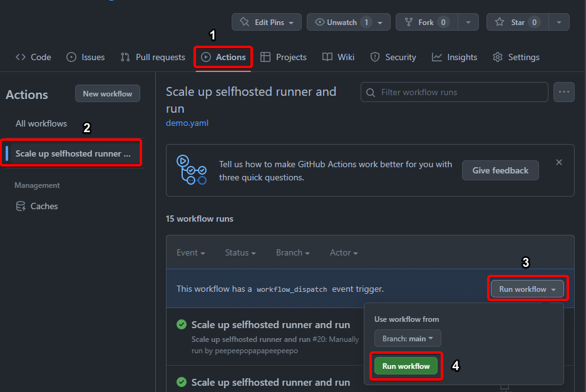The image size is (586, 392).
Task: Switch to the Pull requests tab
Action: click(153, 57)
